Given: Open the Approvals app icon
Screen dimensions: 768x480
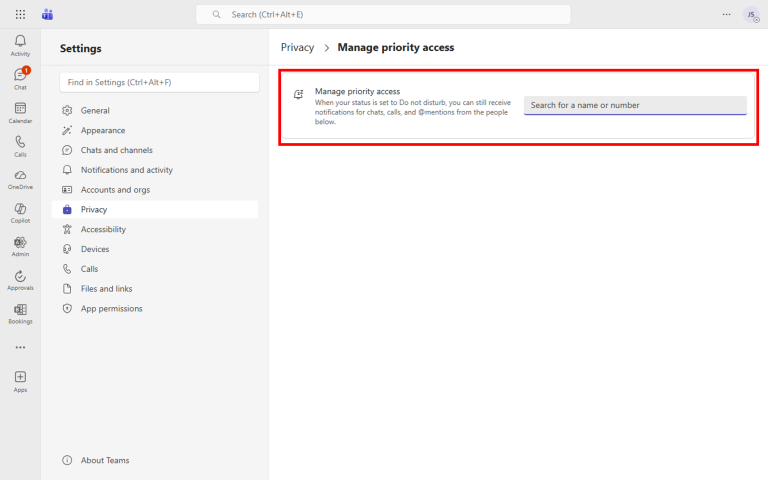Looking at the screenshot, I should pos(20,280).
